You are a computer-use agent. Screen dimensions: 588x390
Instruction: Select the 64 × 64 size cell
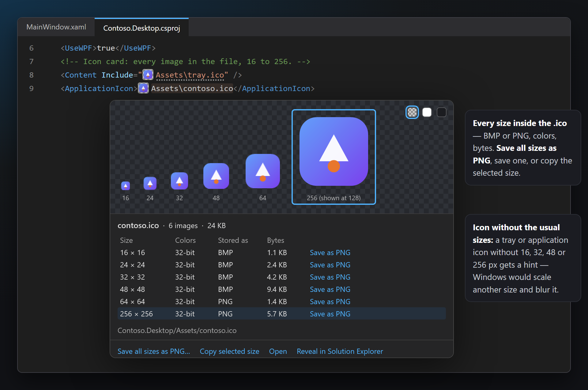pyautogui.click(x=132, y=302)
